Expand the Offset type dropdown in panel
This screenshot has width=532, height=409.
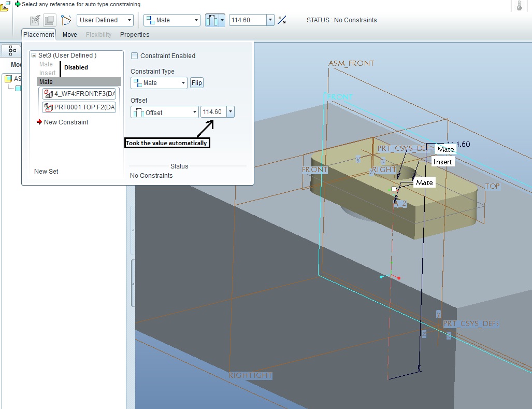point(165,112)
